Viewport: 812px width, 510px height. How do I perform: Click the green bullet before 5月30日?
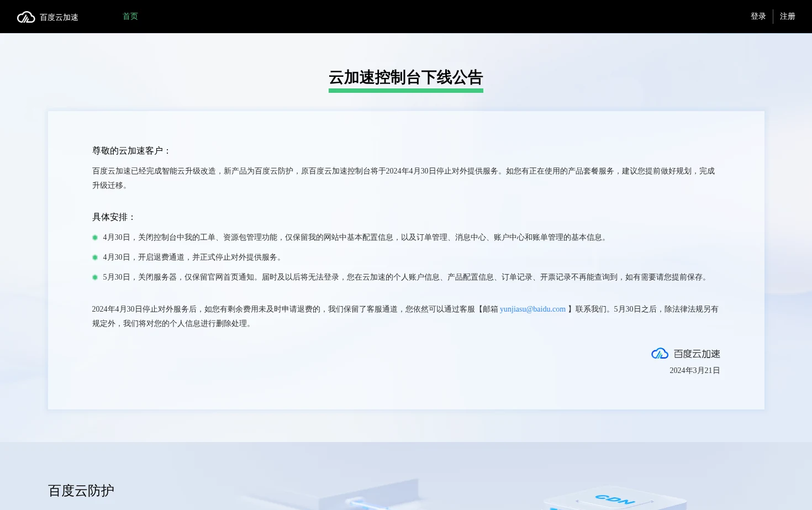[x=95, y=277]
